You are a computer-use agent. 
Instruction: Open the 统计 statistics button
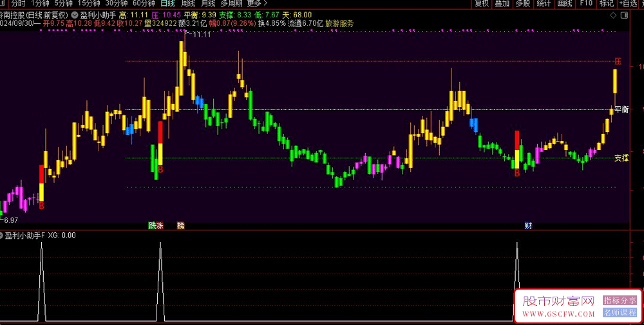(x=544, y=4)
